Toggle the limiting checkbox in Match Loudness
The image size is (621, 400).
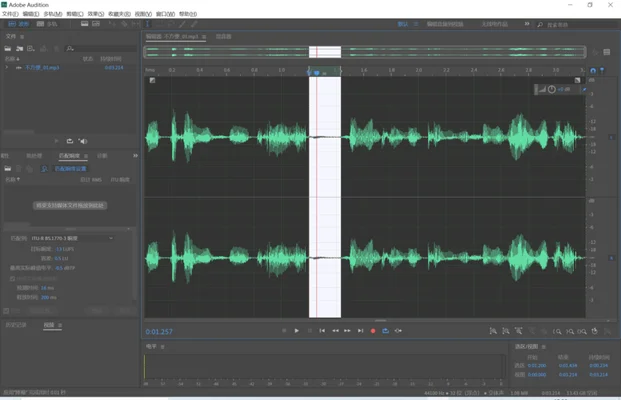[x=12, y=278]
